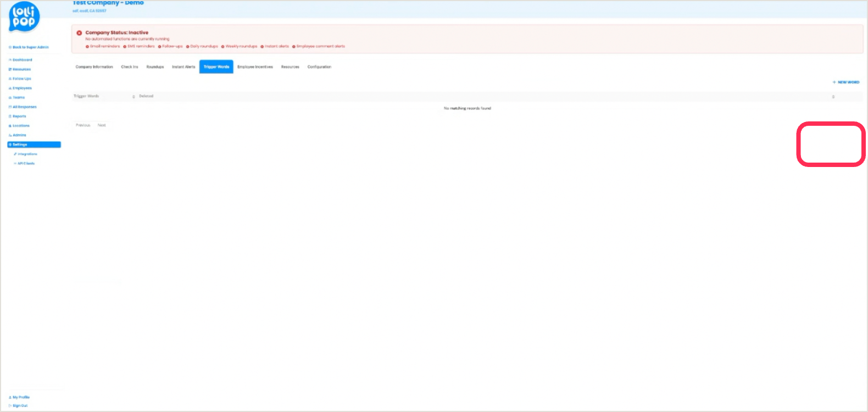Click Sign Out in the sidebar
This screenshot has width=868, height=412.
click(x=18, y=405)
